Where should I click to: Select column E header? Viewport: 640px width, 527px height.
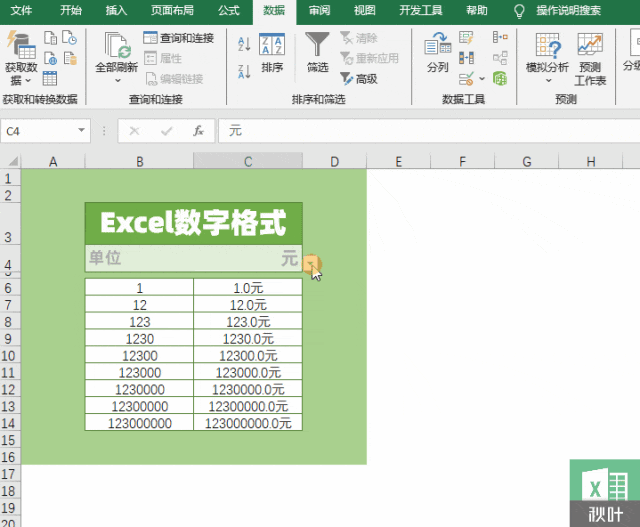click(398, 162)
